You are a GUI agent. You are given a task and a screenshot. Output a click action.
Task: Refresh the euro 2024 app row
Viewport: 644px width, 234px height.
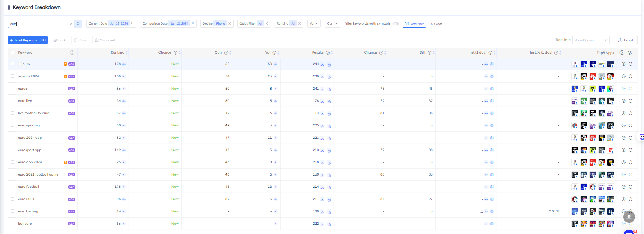631,138
